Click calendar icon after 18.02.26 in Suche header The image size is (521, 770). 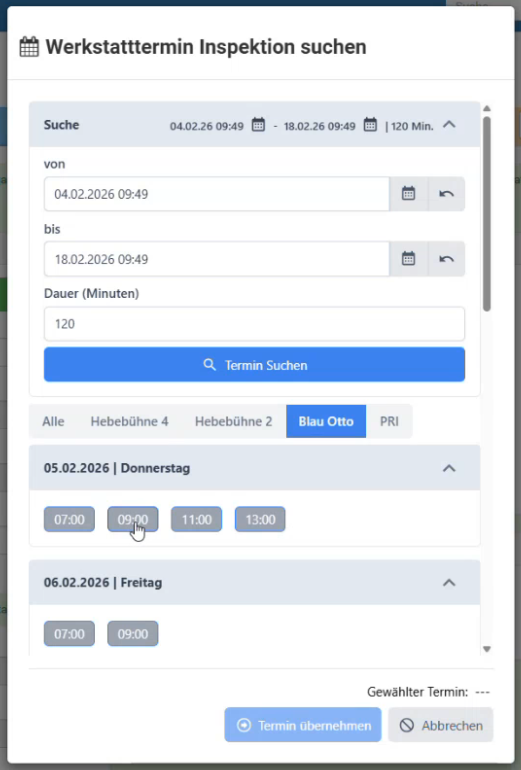click(x=370, y=125)
